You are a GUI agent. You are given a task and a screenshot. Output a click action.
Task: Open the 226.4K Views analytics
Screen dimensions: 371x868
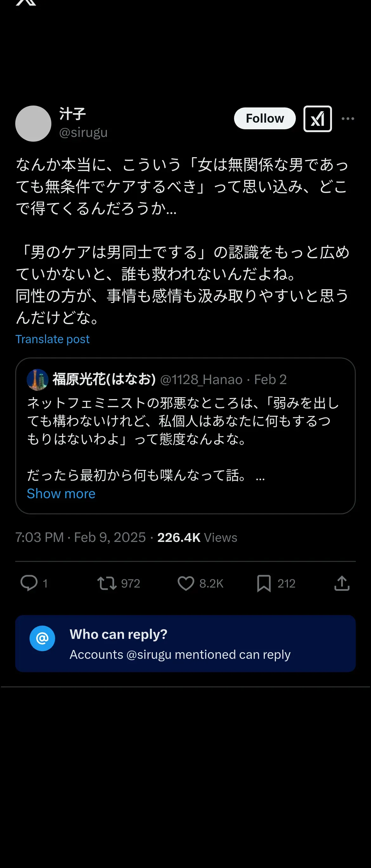point(197,537)
